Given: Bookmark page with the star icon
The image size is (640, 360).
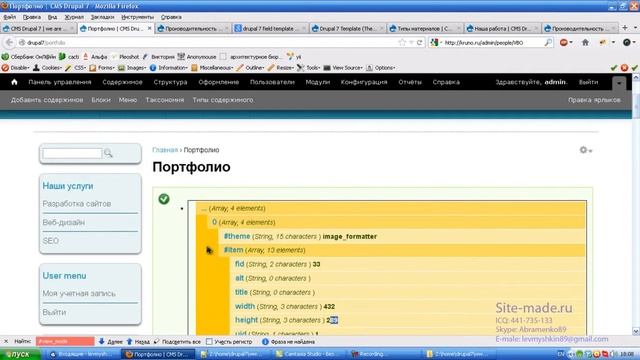Looking at the screenshot, I should [x=402, y=42].
